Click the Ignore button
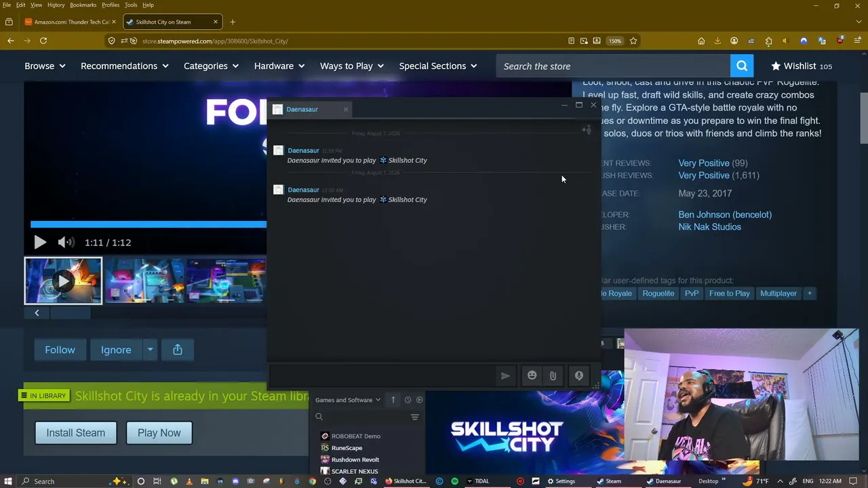This screenshot has width=868, height=488. point(116,350)
